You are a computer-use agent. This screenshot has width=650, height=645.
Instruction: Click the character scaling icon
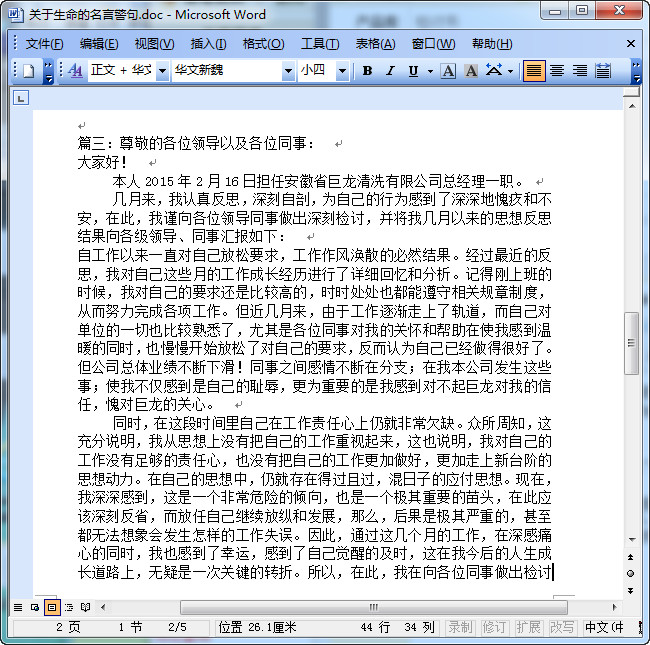coord(494,71)
